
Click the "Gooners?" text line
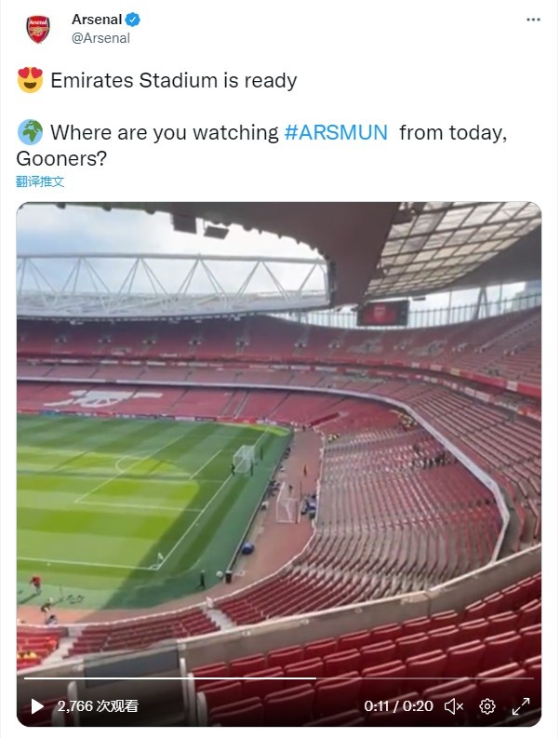point(62,158)
